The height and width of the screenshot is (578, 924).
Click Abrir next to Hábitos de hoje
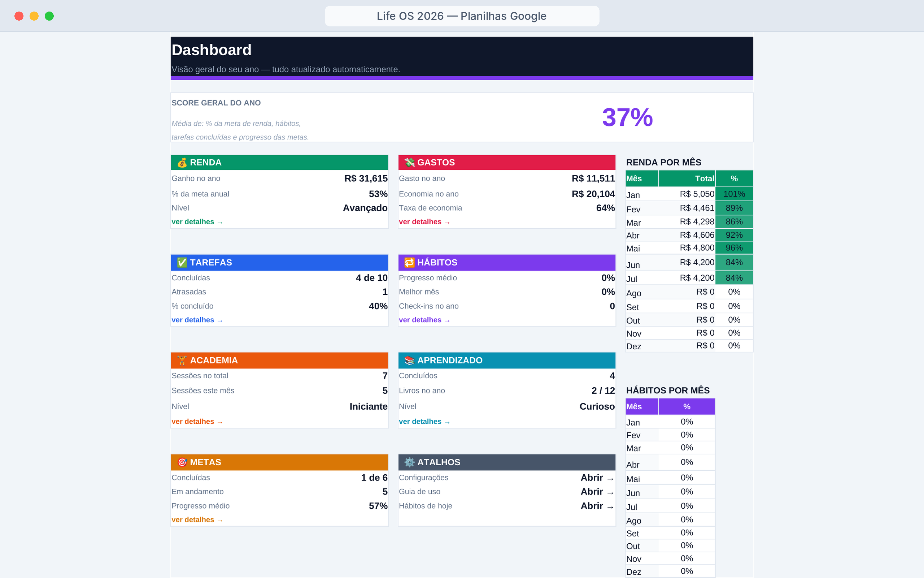coord(597,506)
